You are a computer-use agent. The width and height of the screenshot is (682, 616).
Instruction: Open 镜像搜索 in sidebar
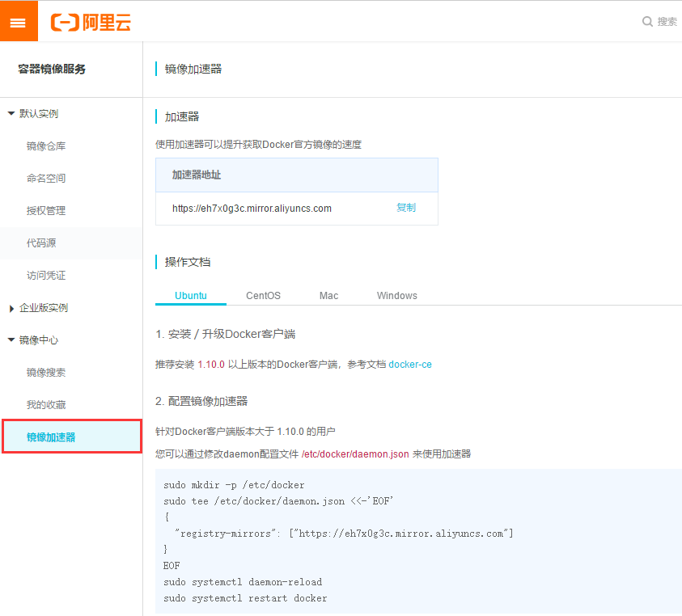click(x=46, y=373)
